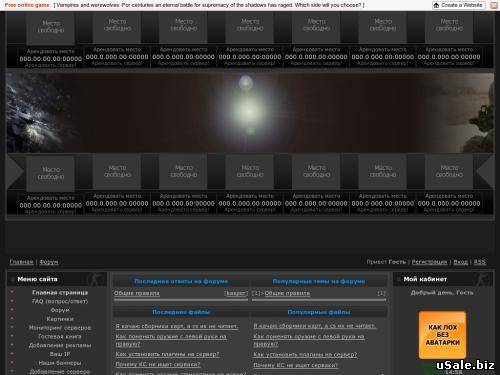This screenshot has height=375, width=500.
Task: Open Ваш IP menu item
Action: [x=60, y=354]
